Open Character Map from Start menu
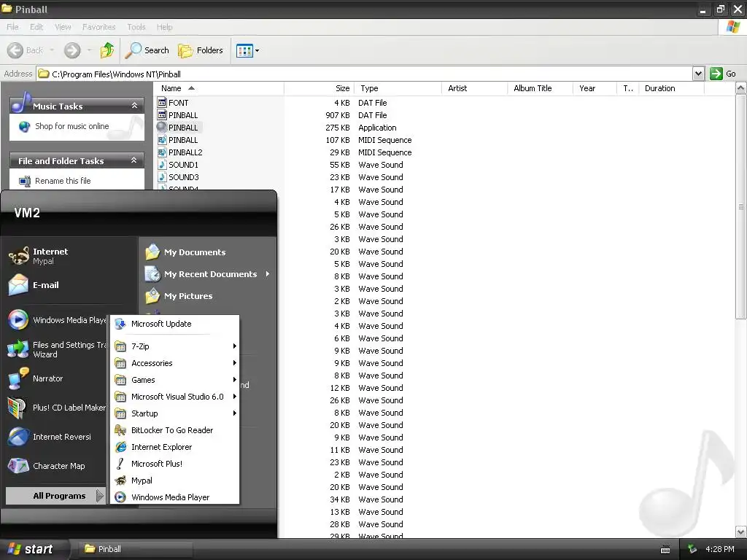 (x=47, y=466)
